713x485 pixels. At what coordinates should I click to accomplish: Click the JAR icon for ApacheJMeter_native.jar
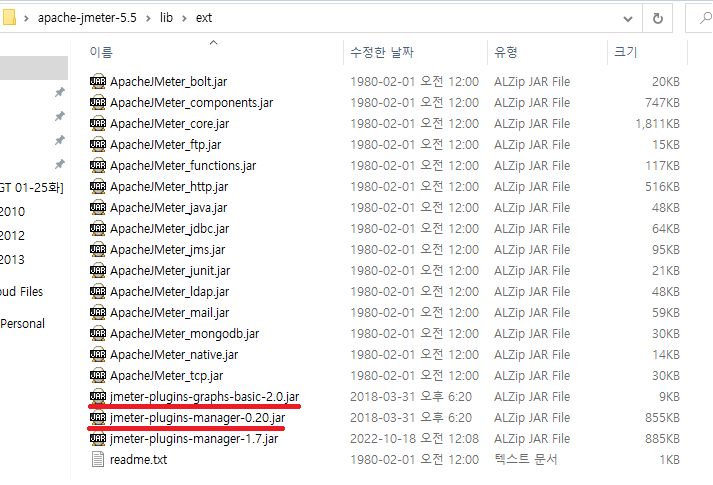(98, 354)
